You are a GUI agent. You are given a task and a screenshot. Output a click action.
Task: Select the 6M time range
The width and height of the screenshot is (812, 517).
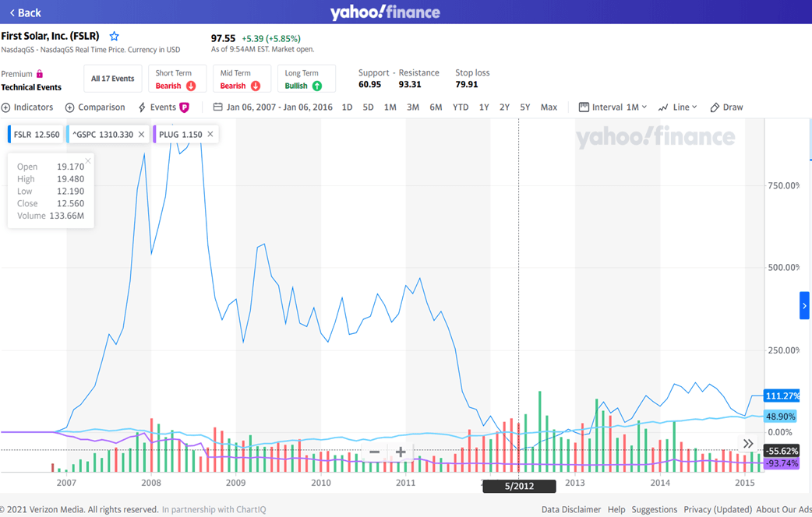coord(436,107)
